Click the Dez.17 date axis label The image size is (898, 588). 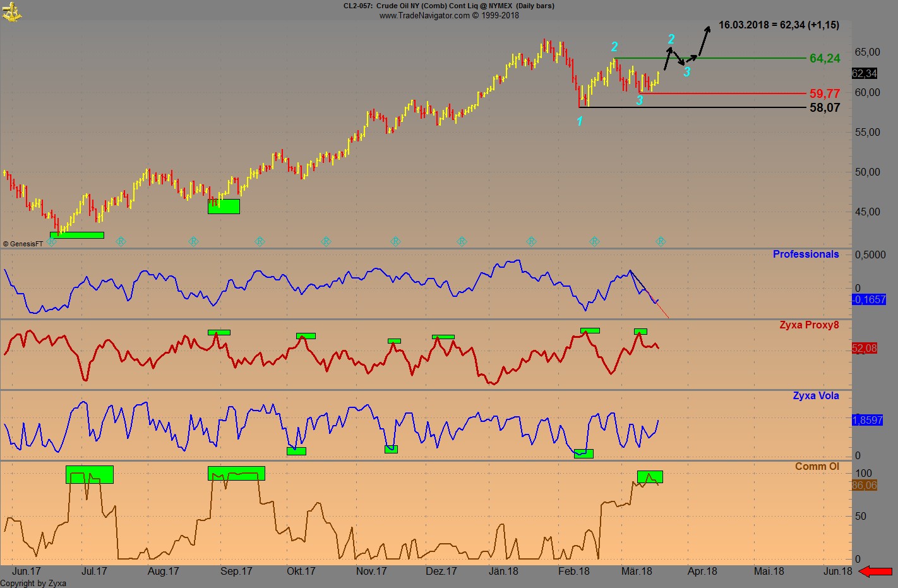coord(441,572)
